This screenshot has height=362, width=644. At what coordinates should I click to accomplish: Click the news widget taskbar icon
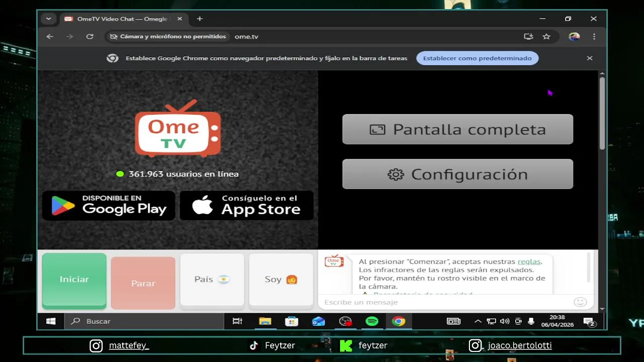(x=454, y=321)
